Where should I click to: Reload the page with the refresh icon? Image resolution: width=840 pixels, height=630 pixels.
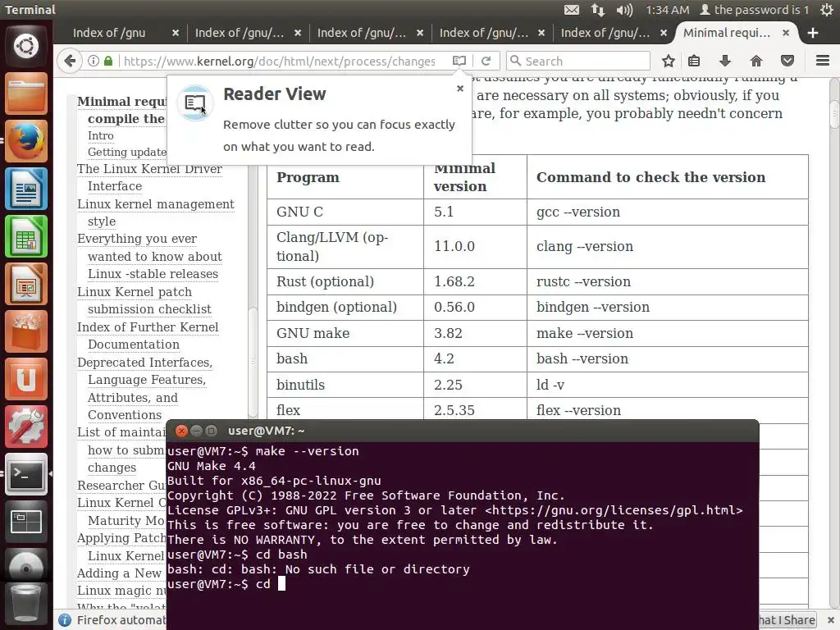[486, 61]
